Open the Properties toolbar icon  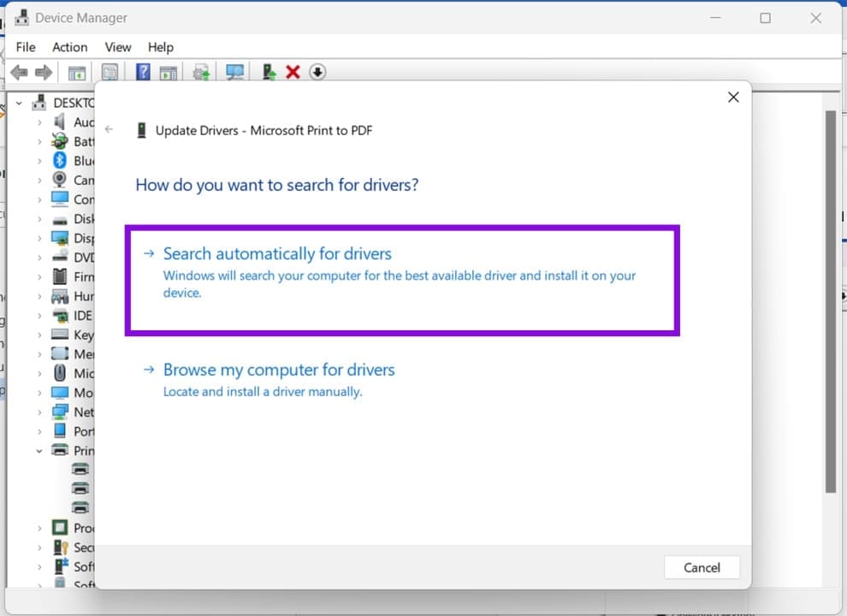(110, 72)
